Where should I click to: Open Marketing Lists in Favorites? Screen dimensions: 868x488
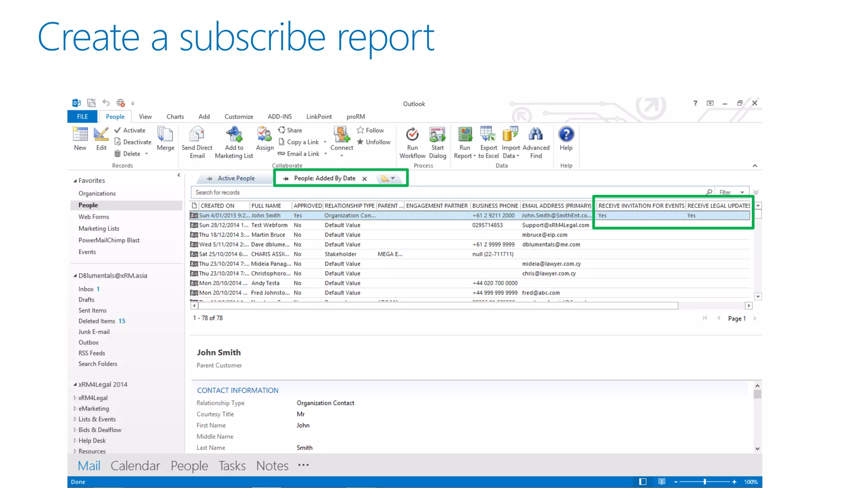coord(99,229)
